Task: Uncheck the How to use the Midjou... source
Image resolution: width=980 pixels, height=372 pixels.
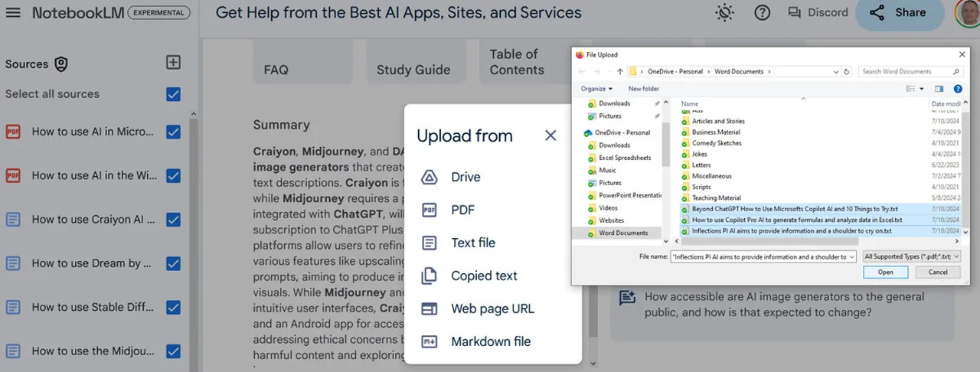Action: coord(173,351)
